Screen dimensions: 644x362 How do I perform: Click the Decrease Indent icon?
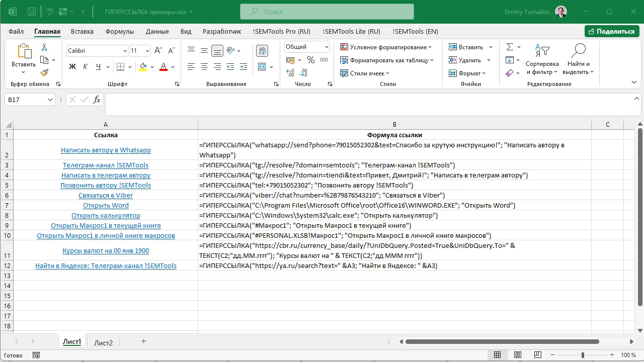[230, 66]
